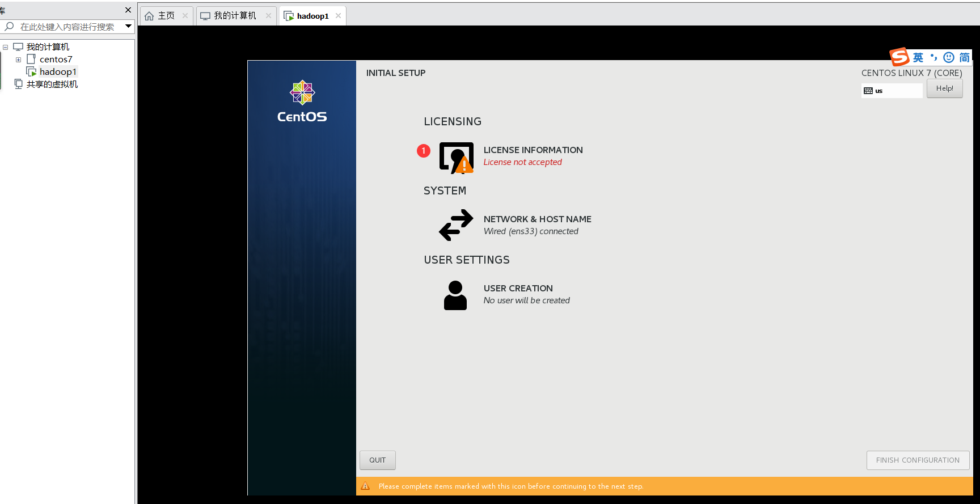Click hadoop1 running VM icon in tree

pyautogui.click(x=31, y=71)
